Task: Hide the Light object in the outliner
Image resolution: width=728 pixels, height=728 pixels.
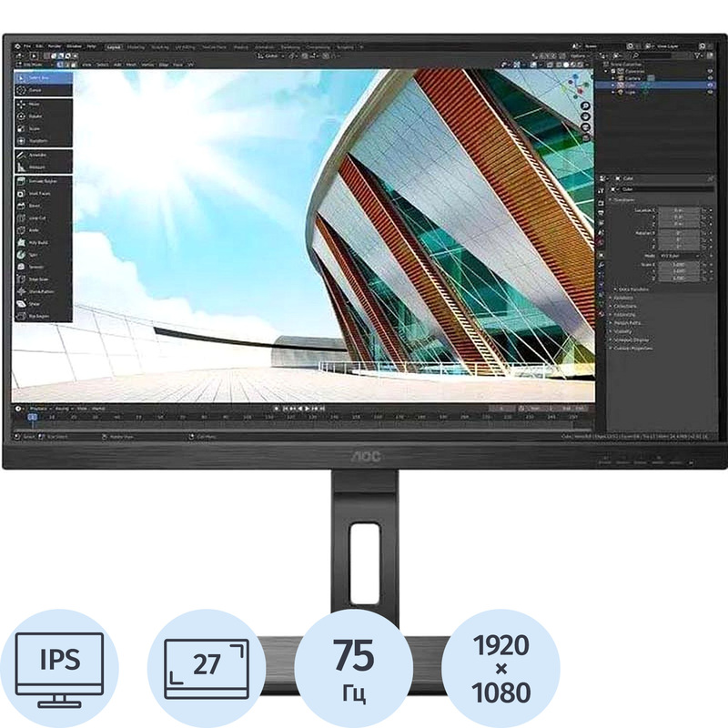Action: 710,92
